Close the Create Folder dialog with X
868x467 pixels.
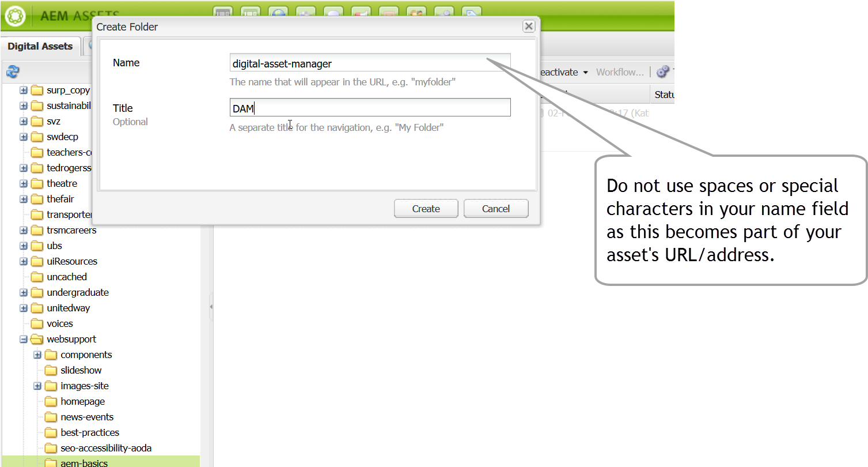click(528, 27)
